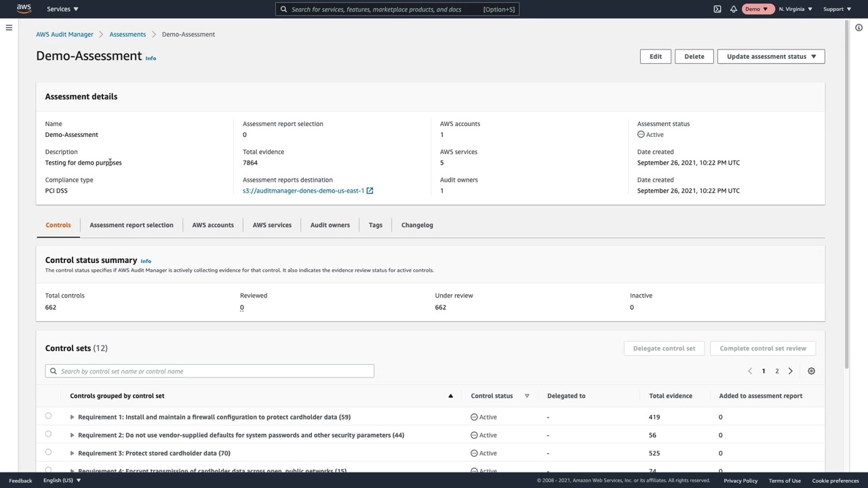Image resolution: width=868 pixels, height=488 pixels.
Task: Open the English (US) language selector
Action: 62,481
